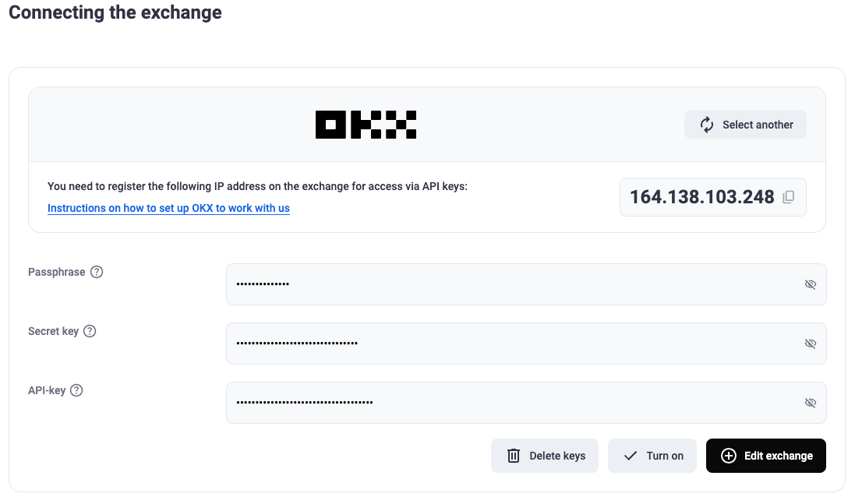Click the trash icon on Delete keys
855x504 pixels.
pos(514,456)
